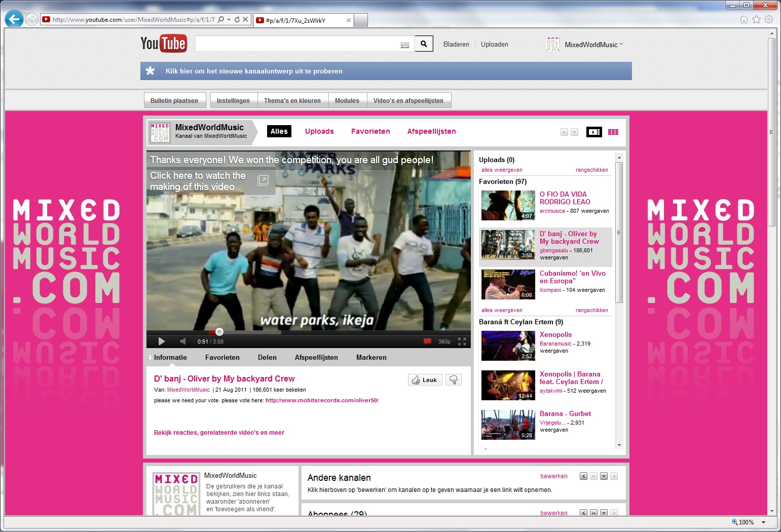Open the Xenopolis 2:52 video thumbnail
The image size is (781, 532).
click(x=508, y=346)
